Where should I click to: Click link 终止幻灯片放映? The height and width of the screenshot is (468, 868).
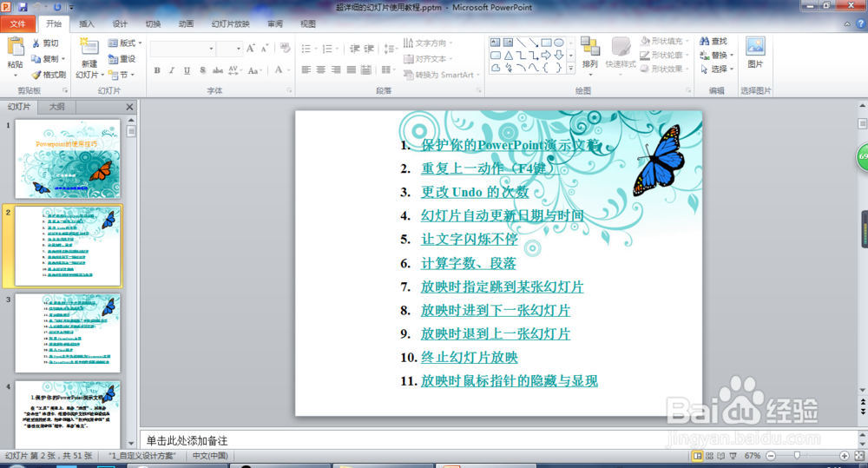click(469, 357)
